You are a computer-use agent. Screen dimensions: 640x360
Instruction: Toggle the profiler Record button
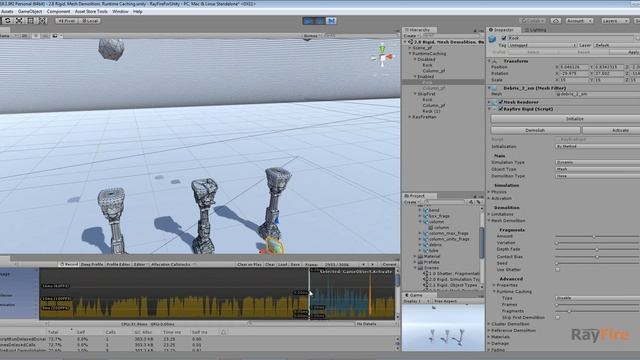coord(69,264)
